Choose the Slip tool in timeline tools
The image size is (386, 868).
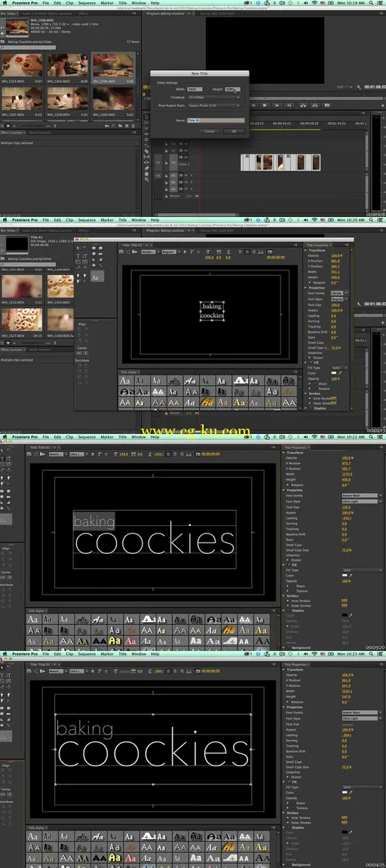[147, 156]
